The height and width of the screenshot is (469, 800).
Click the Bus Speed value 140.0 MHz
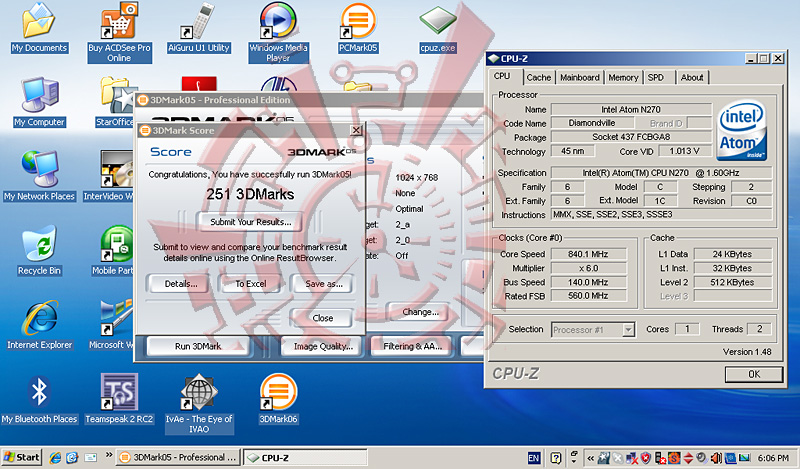[x=588, y=282]
